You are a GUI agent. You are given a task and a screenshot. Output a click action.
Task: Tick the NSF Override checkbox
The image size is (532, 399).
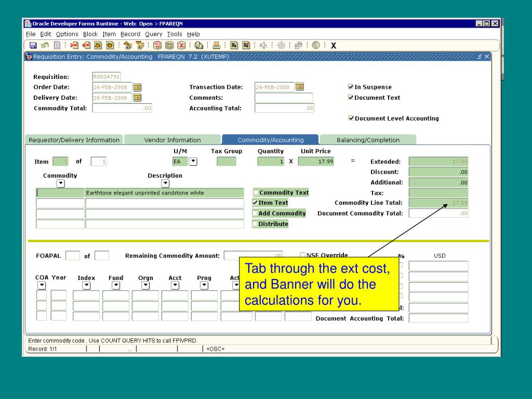(x=302, y=255)
